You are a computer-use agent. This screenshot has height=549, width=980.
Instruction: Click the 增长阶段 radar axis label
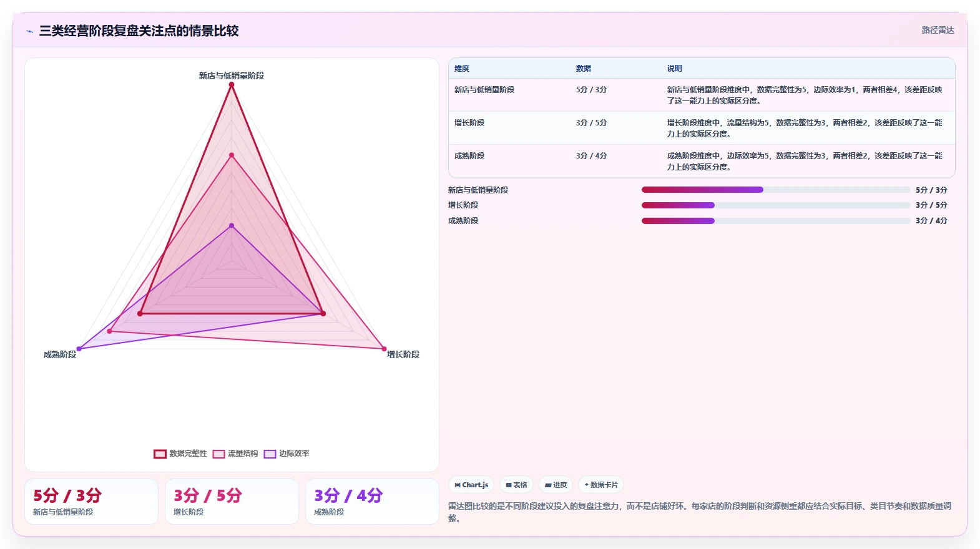(x=403, y=354)
